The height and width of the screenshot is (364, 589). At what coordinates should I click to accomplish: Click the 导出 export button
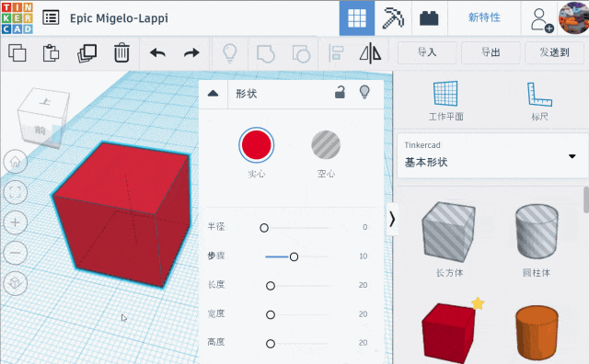click(x=491, y=52)
